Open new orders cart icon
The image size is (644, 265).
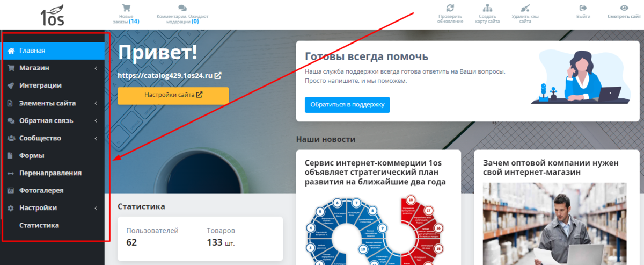point(126,8)
